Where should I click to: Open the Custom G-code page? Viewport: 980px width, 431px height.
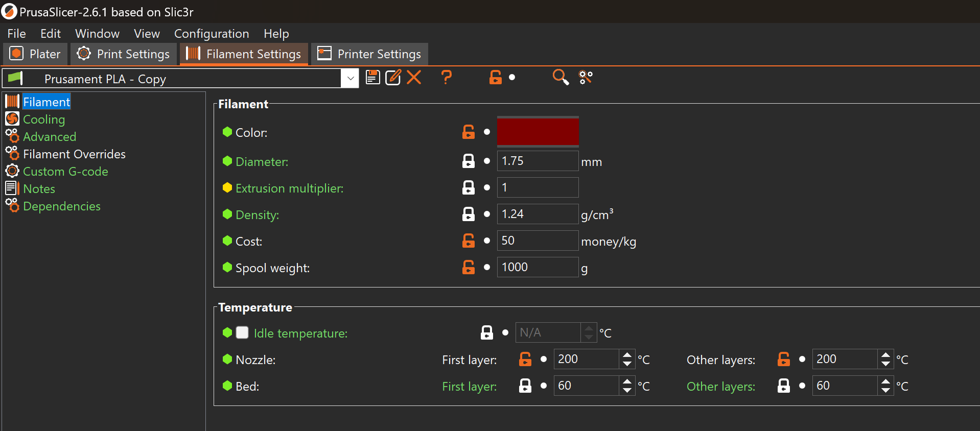coord(65,172)
